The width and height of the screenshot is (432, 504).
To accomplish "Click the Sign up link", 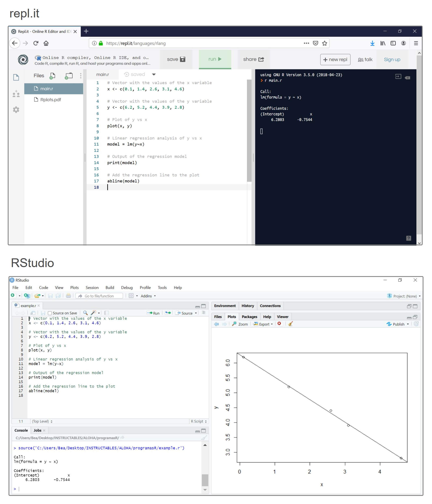I will point(392,60).
